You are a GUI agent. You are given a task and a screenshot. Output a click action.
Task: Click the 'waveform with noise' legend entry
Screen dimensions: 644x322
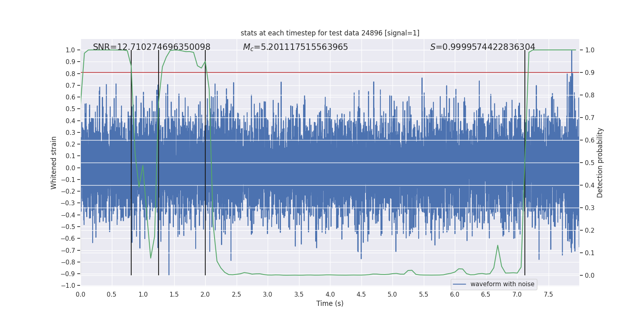pos(502,284)
